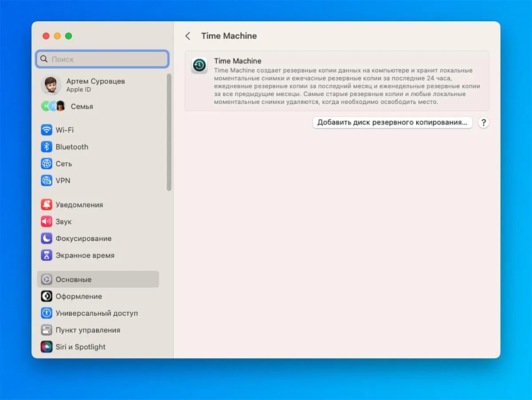The image size is (532, 400).
Task: Open the Семья family sharing entry
Action: 98,106
